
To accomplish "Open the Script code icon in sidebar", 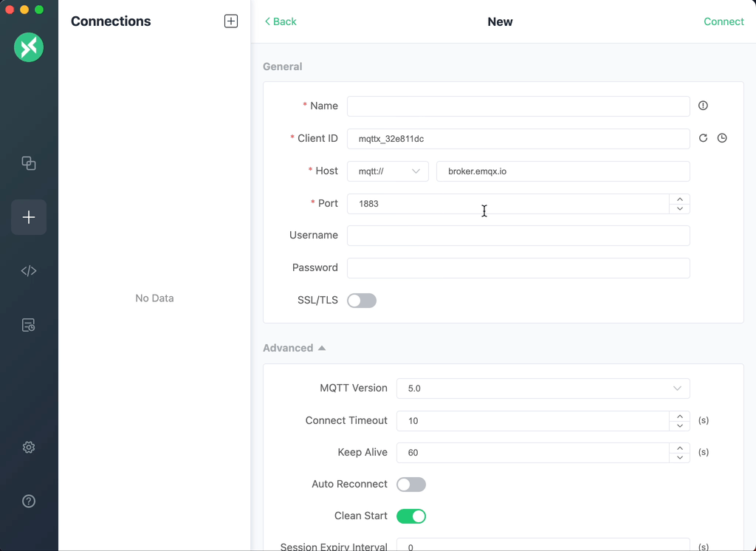I will coord(29,271).
